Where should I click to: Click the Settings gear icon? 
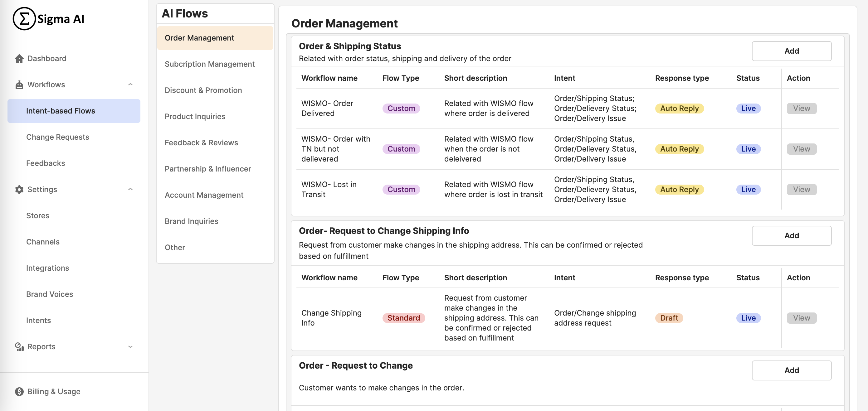[x=19, y=189]
